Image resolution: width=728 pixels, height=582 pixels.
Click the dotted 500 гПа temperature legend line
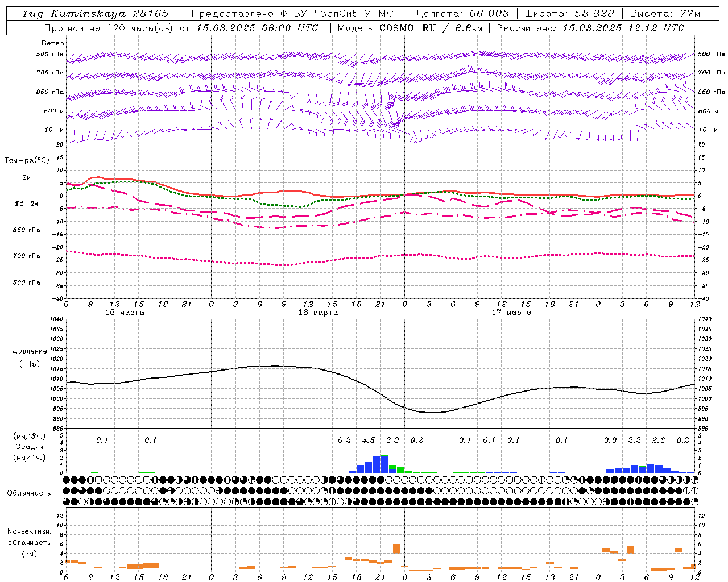point(25,289)
